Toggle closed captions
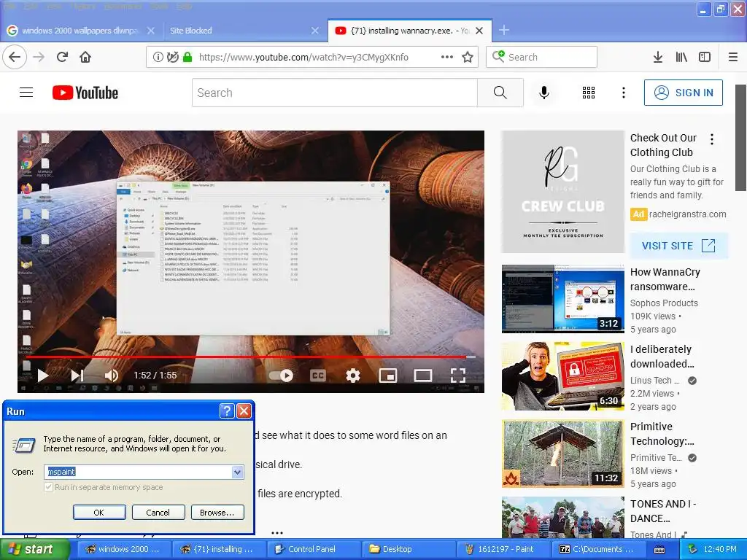747x560 pixels. pyautogui.click(x=318, y=376)
